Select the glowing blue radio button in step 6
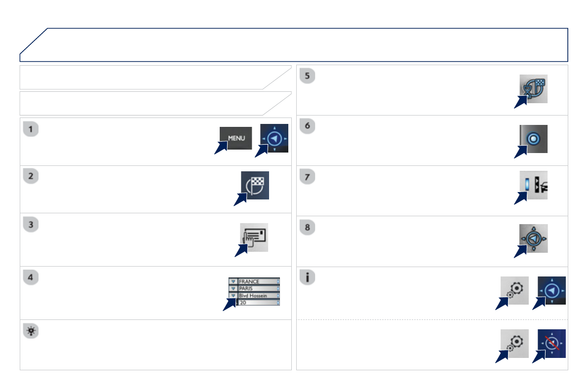The image size is (588, 392). point(533,139)
